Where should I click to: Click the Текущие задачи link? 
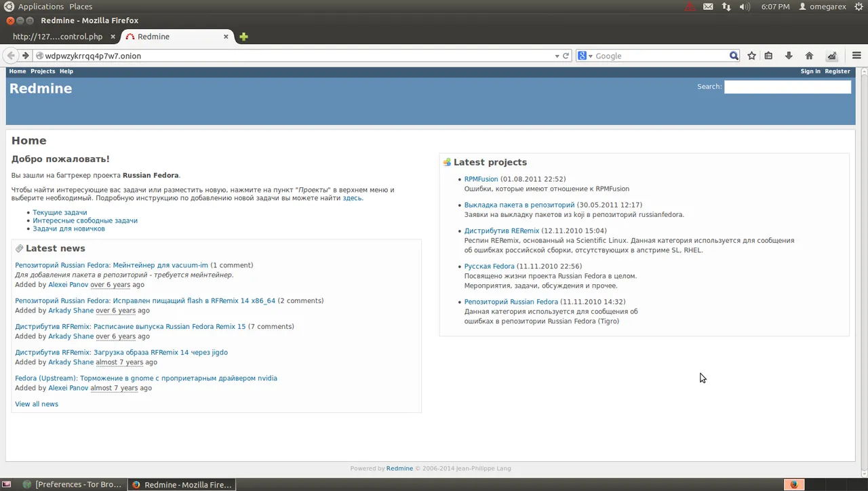(x=60, y=212)
